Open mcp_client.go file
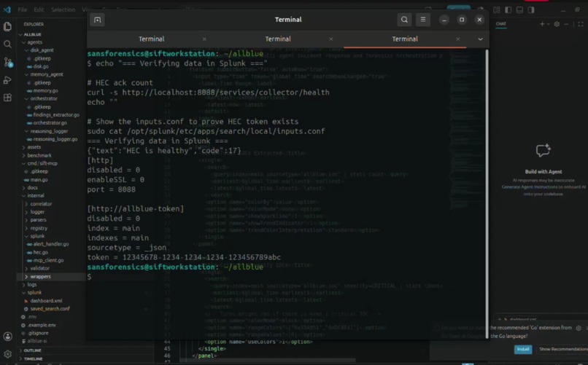 [48, 260]
